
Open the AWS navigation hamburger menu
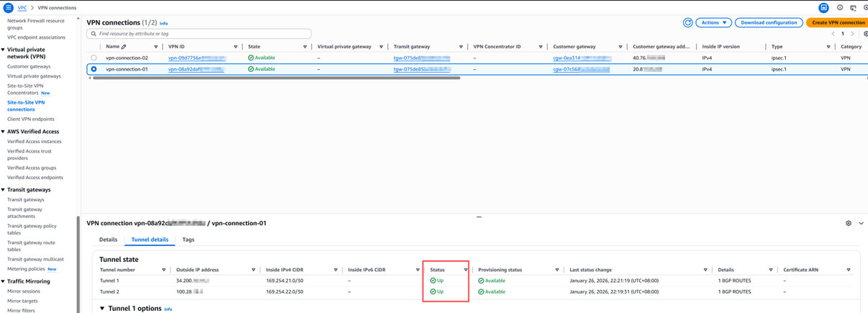click(8, 8)
